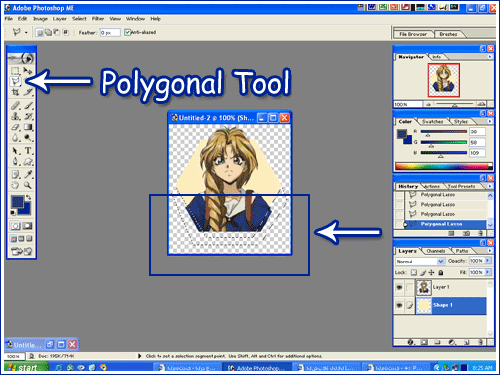Select the Type tool
This screenshot has height=375, width=500.
(x=28, y=151)
